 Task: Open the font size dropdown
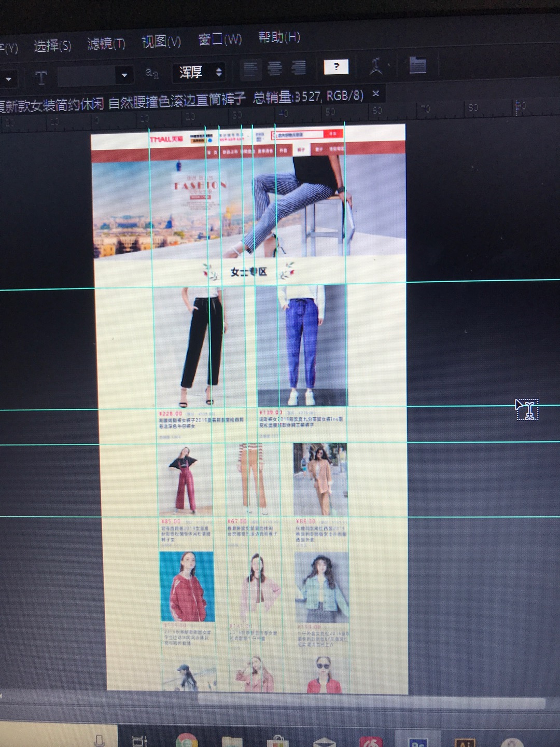click(124, 75)
